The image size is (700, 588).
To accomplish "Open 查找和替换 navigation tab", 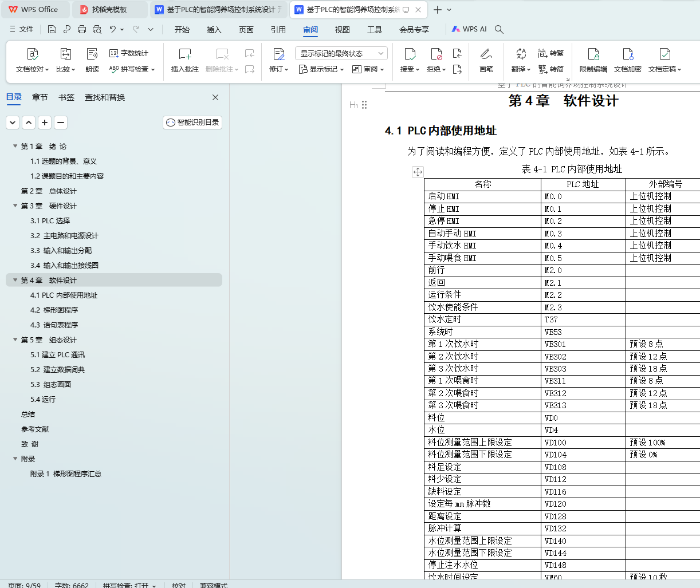I will pyautogui.click(x=105, y=97).
